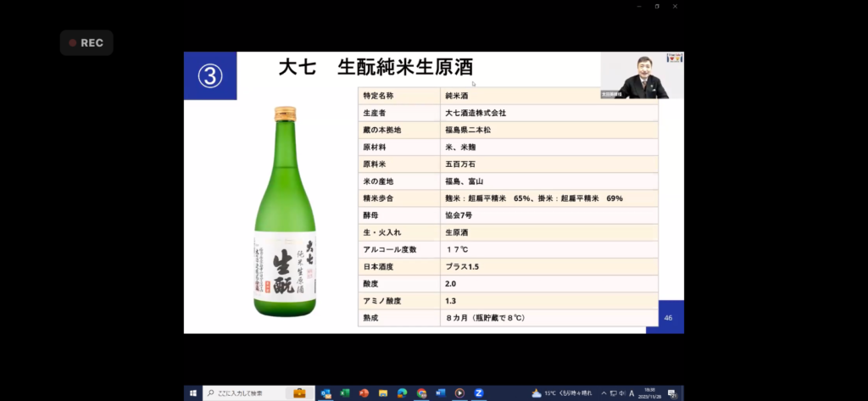The height and width of the screenshot is (401, 868).
Task: Click the REC recording indicator
Action: 86,42
